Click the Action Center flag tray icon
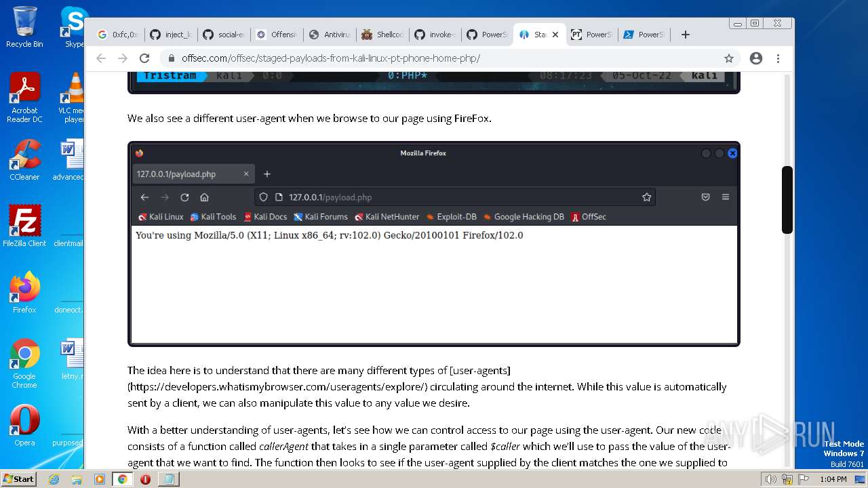 802,479
